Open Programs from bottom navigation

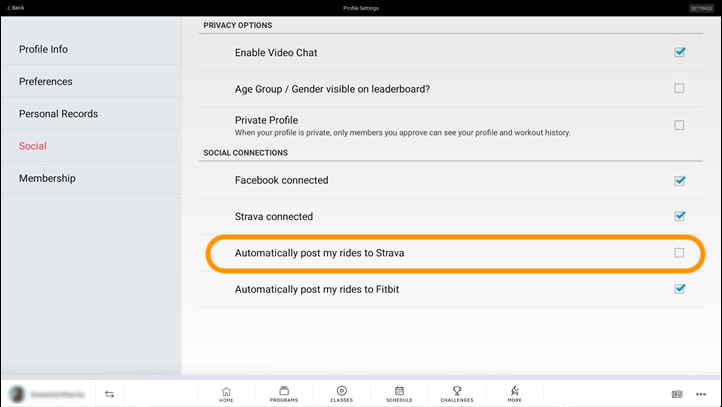tap(284, 393)
